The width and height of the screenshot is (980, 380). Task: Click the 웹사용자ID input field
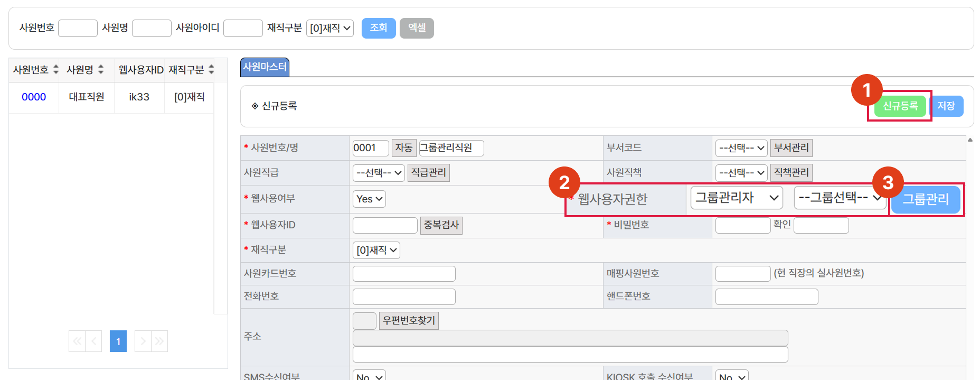point(385,226)
